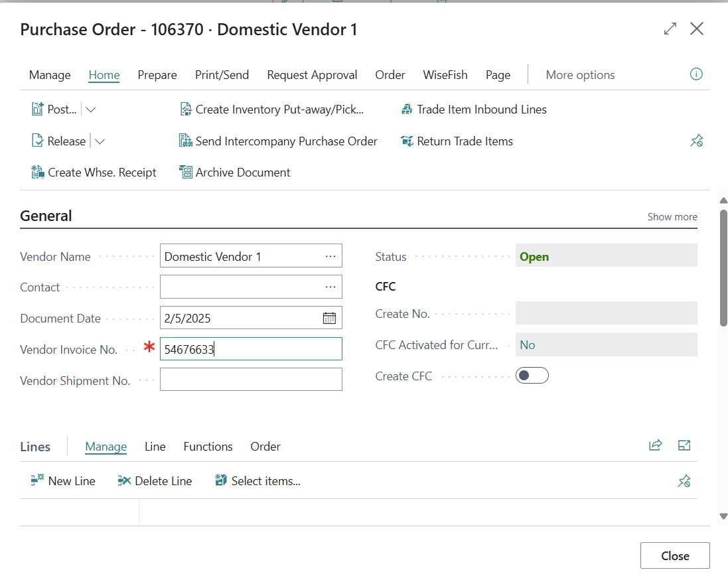Open the Print/Send menu tab
The width and height of the screenshot is (728, 584).
click(x=222, y=75)
